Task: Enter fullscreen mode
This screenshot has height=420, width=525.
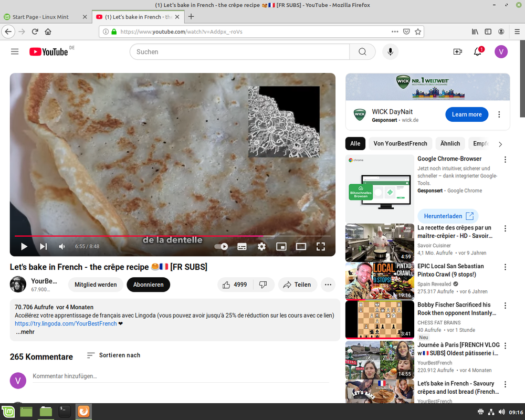Action: point(321,247)
